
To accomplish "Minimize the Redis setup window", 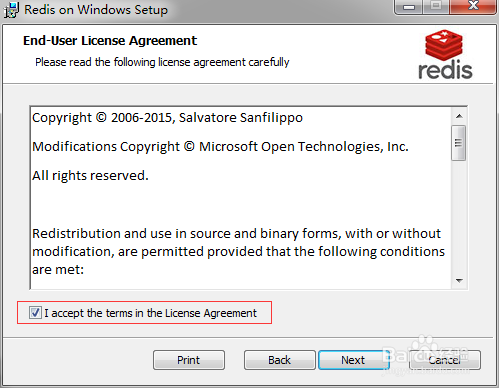I will (x=409, y=7).
